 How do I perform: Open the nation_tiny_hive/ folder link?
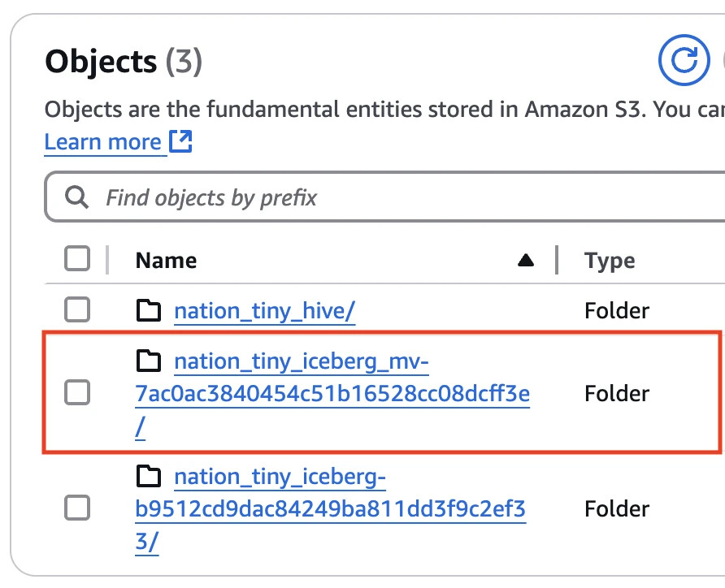pyautogui.click(x=264, y=311)
